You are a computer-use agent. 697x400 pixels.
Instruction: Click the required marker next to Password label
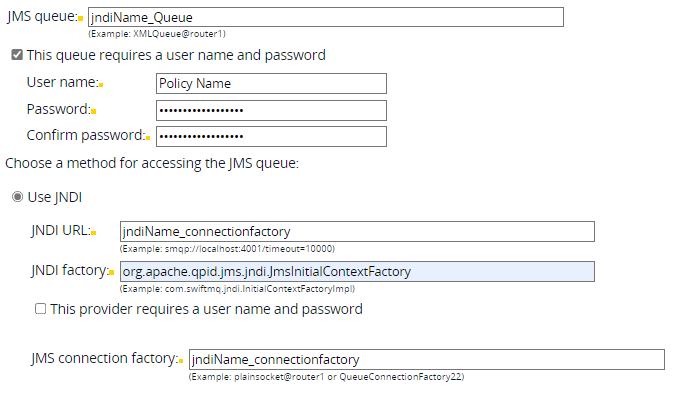click(x=93, y=111)
